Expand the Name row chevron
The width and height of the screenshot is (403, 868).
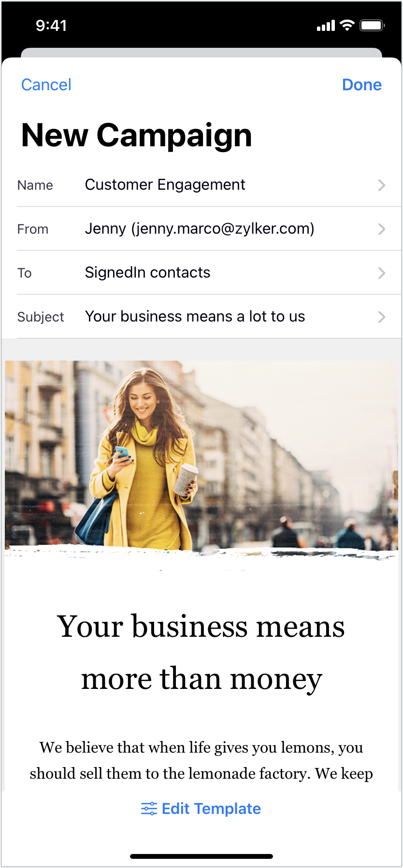382,185
